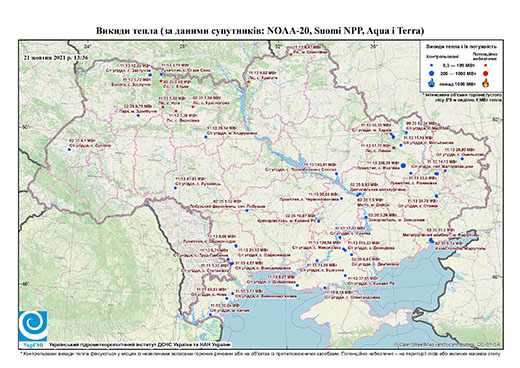Viewport: 520px width, 368px height.
Task: Click the blue marker near Kiliya
Action: [211, 315]
